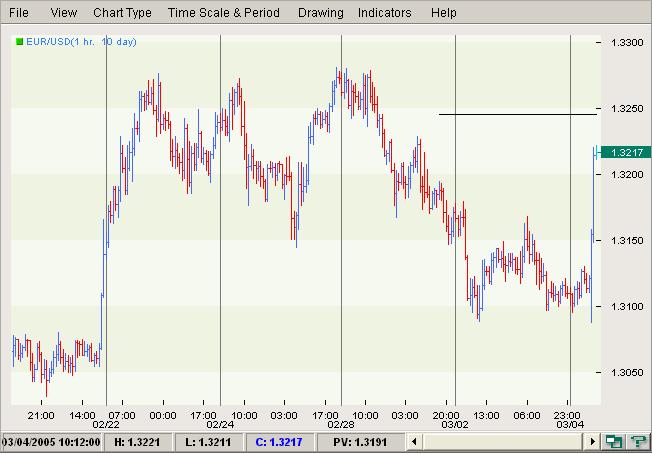The width and height of the screenshot is (652, 454).
Task: Click the scroll right arrow button
Action: (x=593, y=441)
